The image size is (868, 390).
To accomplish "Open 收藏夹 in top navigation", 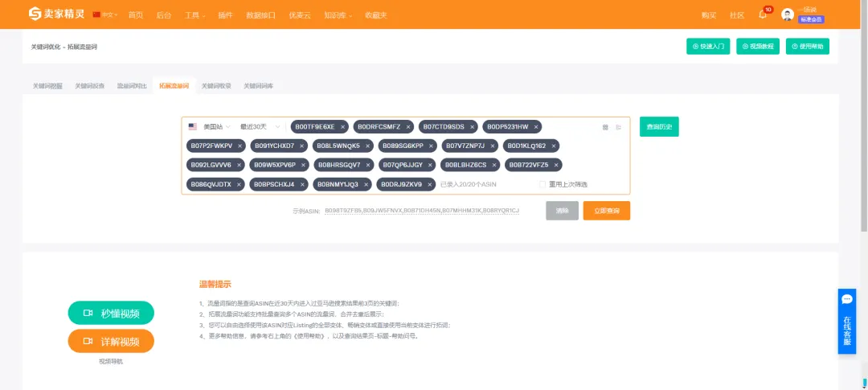I will click(x=376, y=15).
